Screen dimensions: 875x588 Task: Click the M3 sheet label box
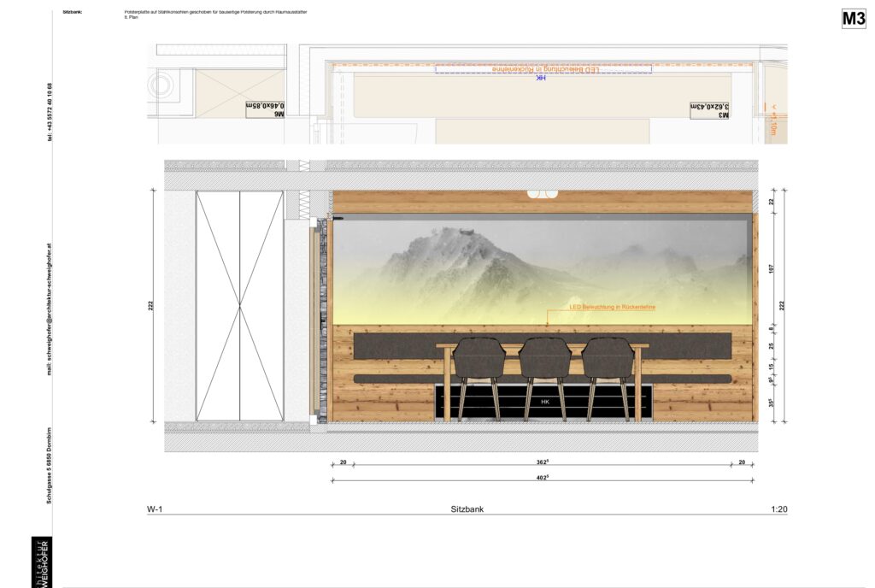854,18
